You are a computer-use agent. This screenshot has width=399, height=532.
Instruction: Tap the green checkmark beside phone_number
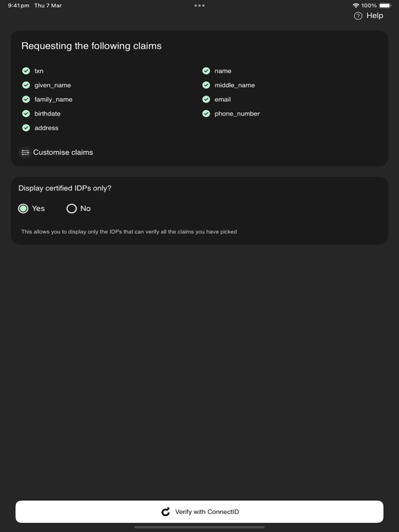point(206,114)
